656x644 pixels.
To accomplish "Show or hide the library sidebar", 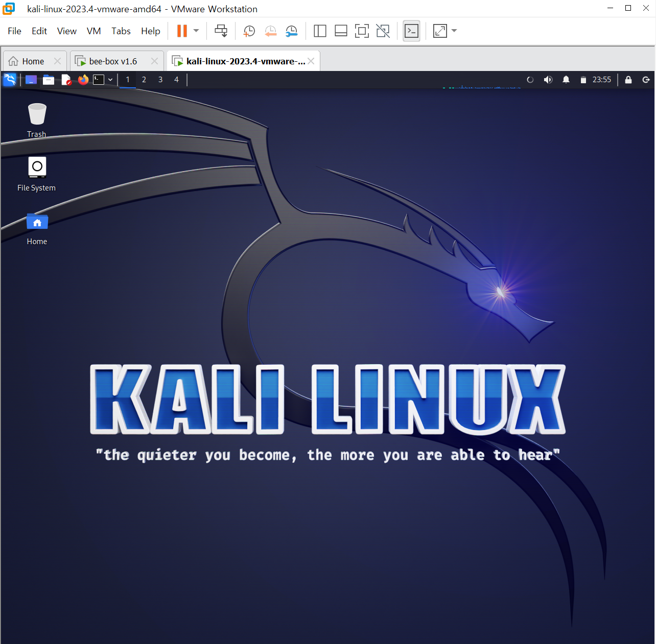I will pyautogui.click(x=320, y=31).
